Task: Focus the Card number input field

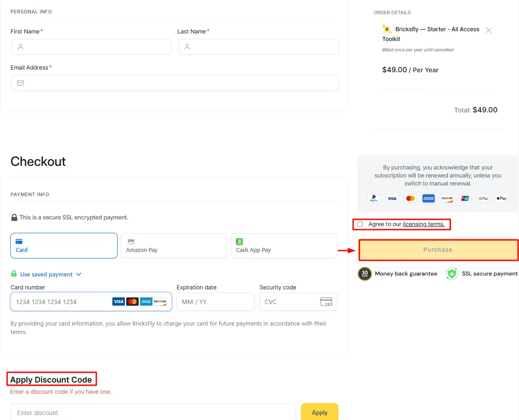Action: click(x=91, y=301)
